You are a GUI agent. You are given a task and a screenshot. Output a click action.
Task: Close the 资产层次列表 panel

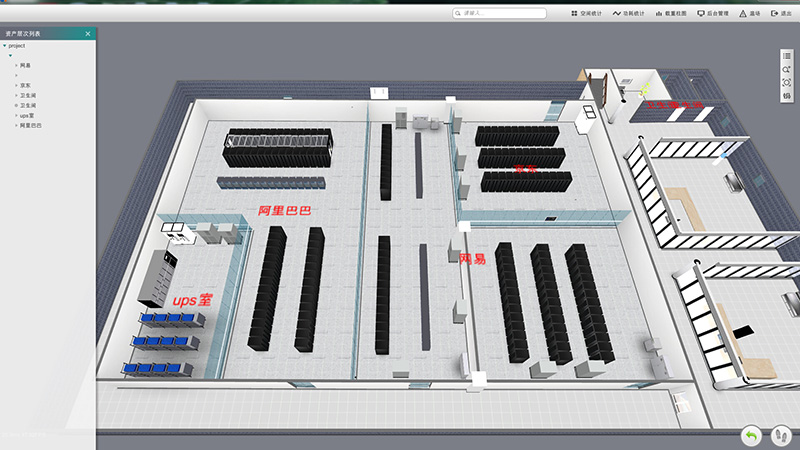(88, 34)
